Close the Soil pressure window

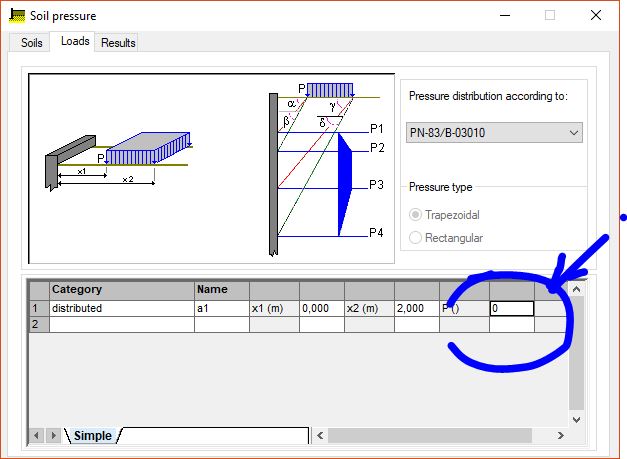pos(596,16)
